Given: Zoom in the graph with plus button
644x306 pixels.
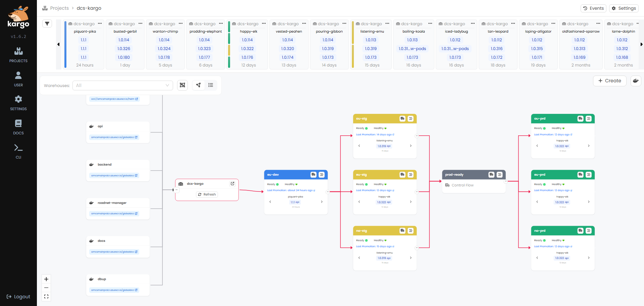Looking at the screenshot, I should coord(46,279).
